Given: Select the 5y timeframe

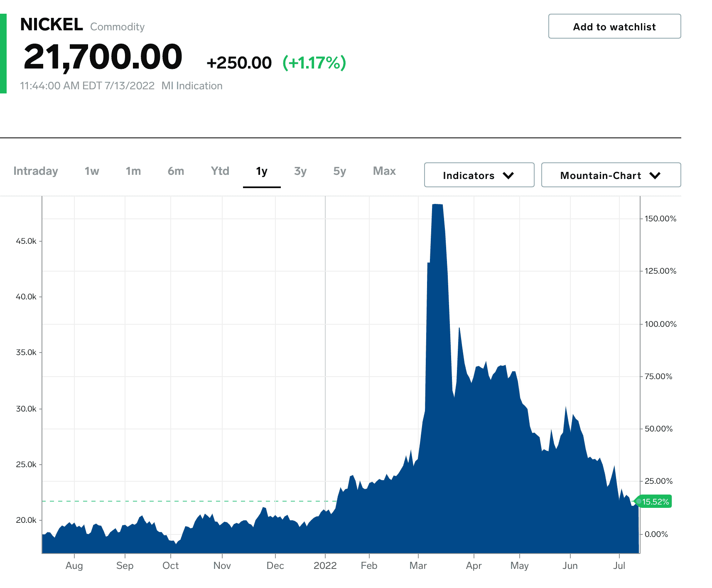Looking at the screenshot, I should [x=339, y=171].
